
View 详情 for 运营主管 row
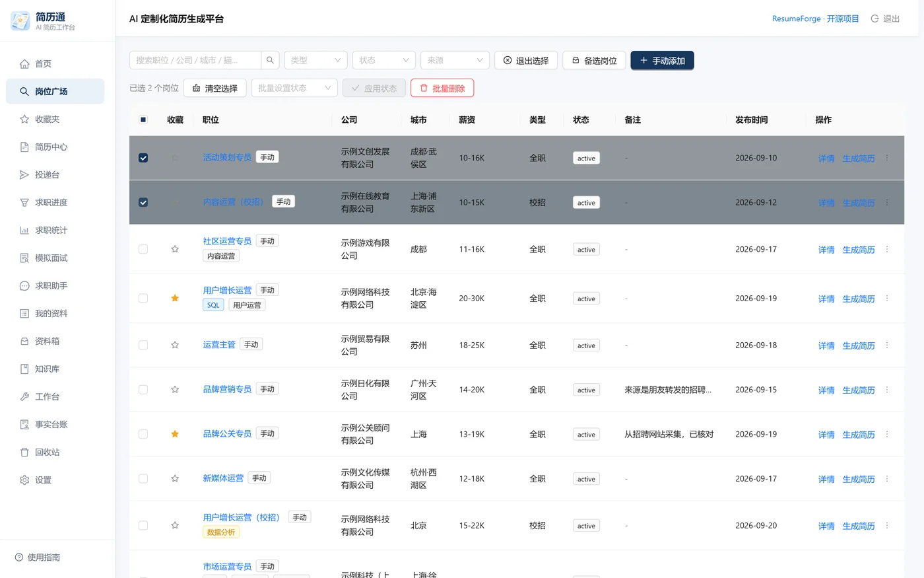826,345
